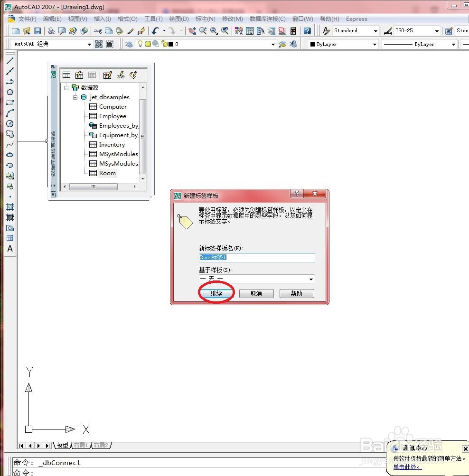Select the Rectangle draw tool
469x476 pixels.
(x=9, y=103)
